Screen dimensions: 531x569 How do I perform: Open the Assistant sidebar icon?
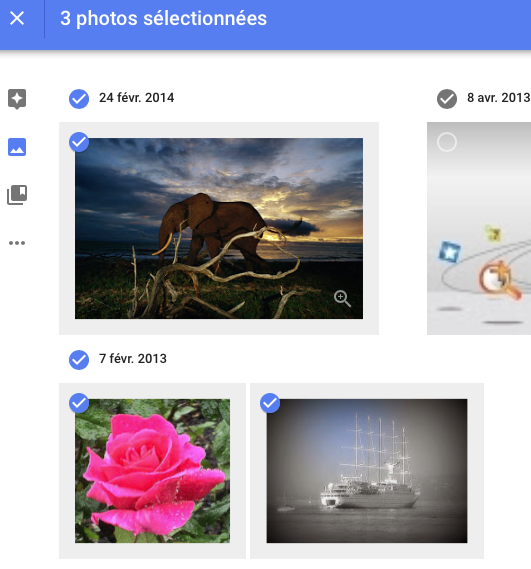click(x=17, y=99)
